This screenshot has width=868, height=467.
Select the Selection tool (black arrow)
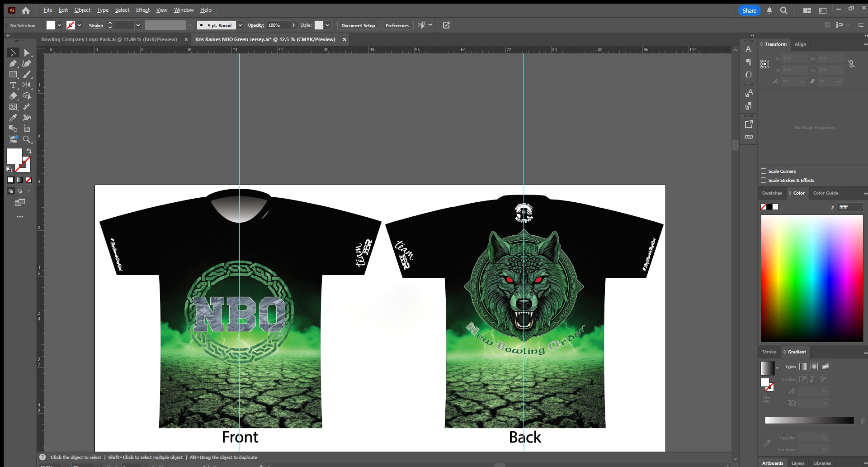click(x=13, y=53)
